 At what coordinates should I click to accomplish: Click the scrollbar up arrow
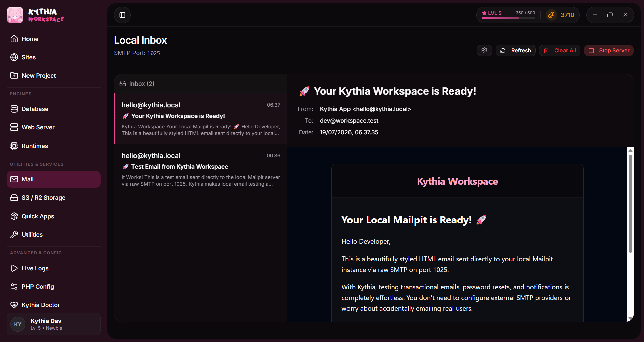(630, 150)
